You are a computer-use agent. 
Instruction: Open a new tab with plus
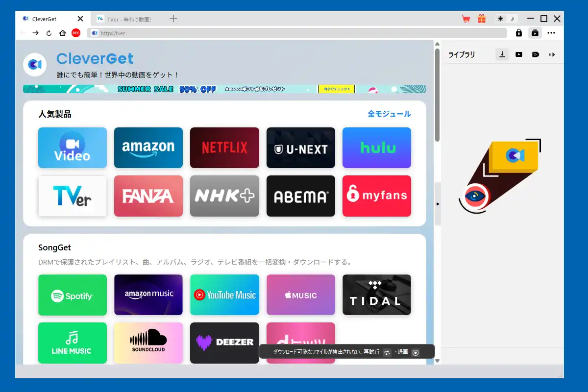[173, 19]
